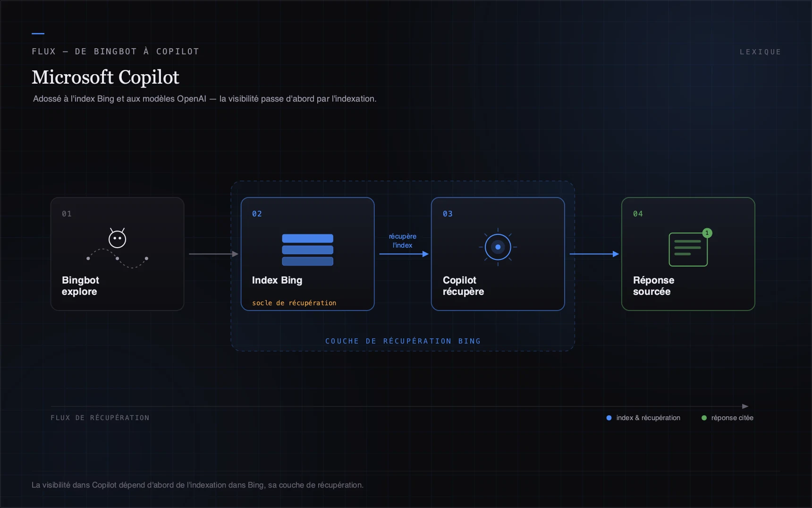Click the green réponse citée legend dot
The height and width of the screenshot is (508, 812).
pyautogui.click(x=704, y=418)
